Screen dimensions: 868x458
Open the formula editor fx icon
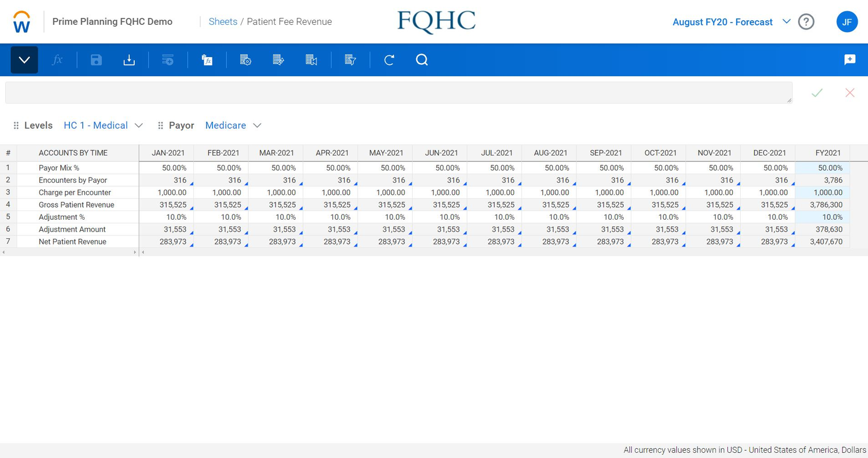pyautogui.click(x=58, y=60)
